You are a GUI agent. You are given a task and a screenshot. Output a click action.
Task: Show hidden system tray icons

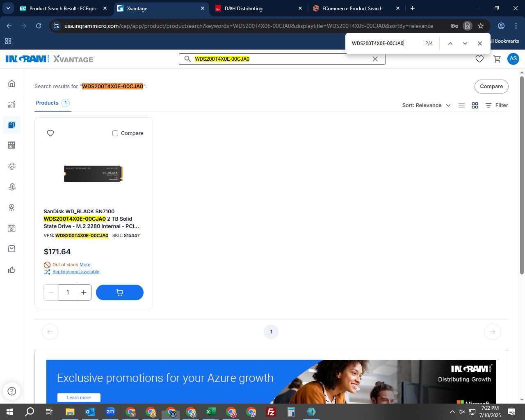click(x=452, y=412)
